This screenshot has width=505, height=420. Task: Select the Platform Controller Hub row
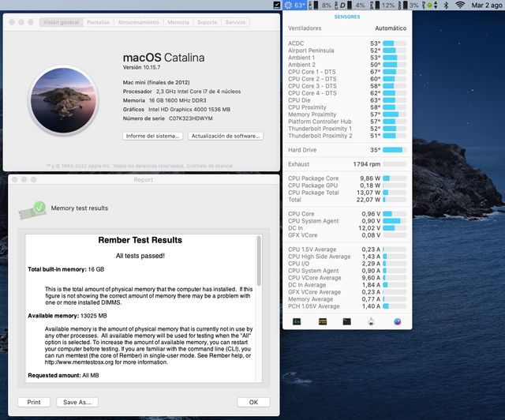[347, 122]
